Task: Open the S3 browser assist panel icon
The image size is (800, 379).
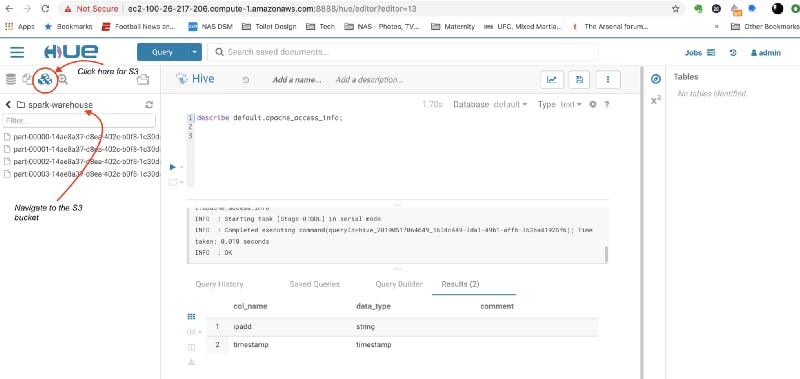Action: [x=45, y=79]
